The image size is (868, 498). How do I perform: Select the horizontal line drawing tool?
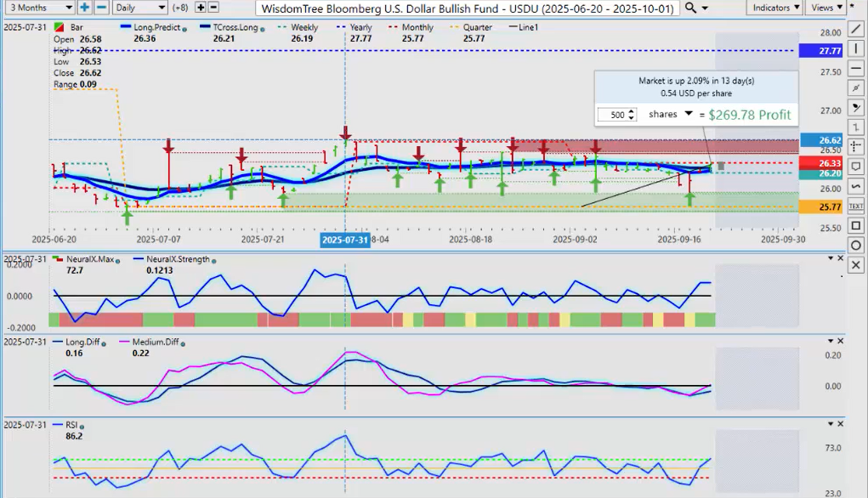856,68
